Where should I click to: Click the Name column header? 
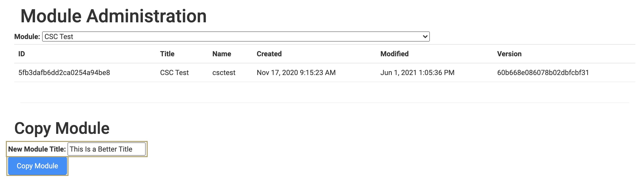[x=222, y=54]
